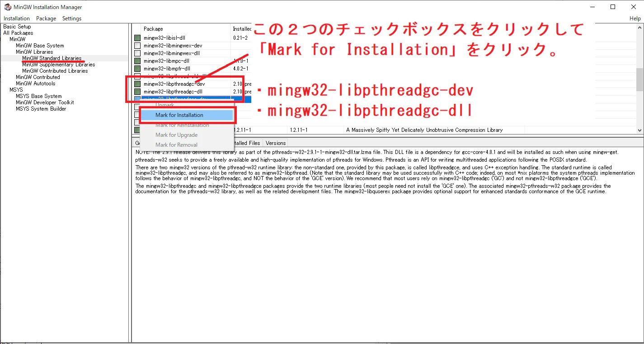Select MinGW Contributed in the tree

tap(38, 77)
